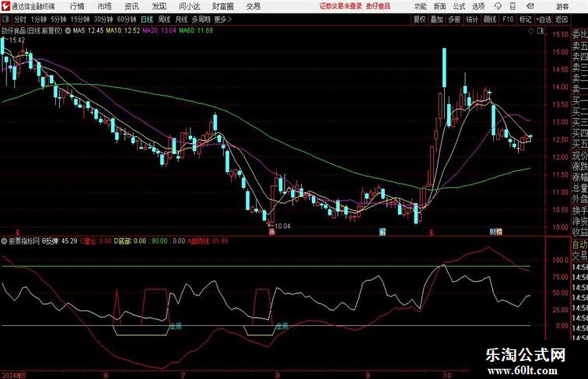The image size is (588, 379).
Task: Click the cloud service icon
Action: tap(498, 6)
